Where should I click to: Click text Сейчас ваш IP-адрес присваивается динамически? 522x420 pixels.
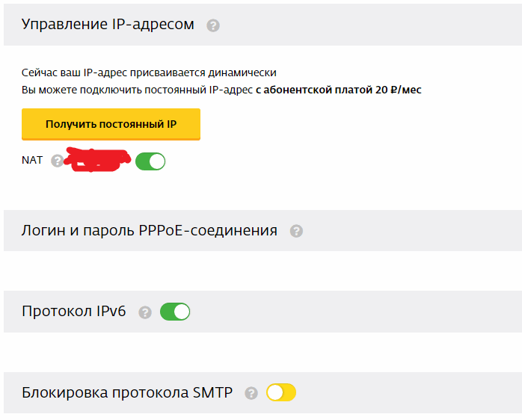click(150, 73)
